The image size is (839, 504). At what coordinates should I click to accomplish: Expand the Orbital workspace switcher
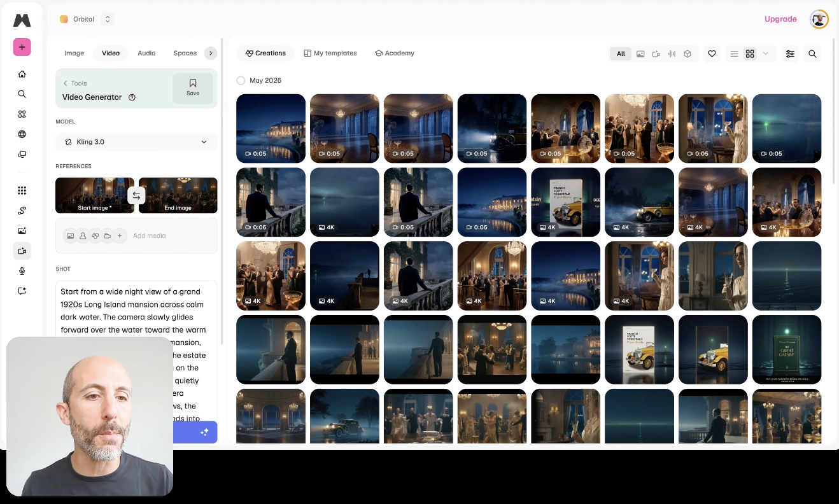point(108,19)
